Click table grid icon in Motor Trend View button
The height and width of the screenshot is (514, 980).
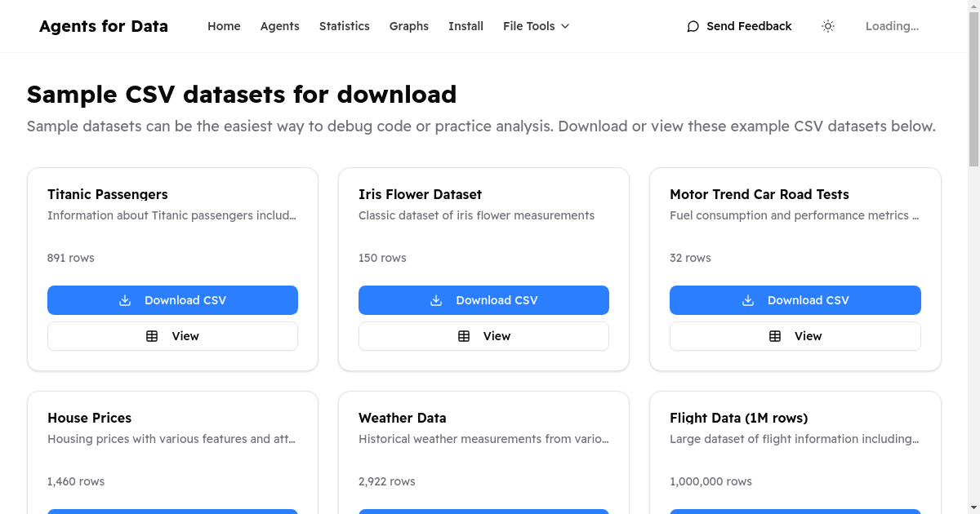click(775, 336)
